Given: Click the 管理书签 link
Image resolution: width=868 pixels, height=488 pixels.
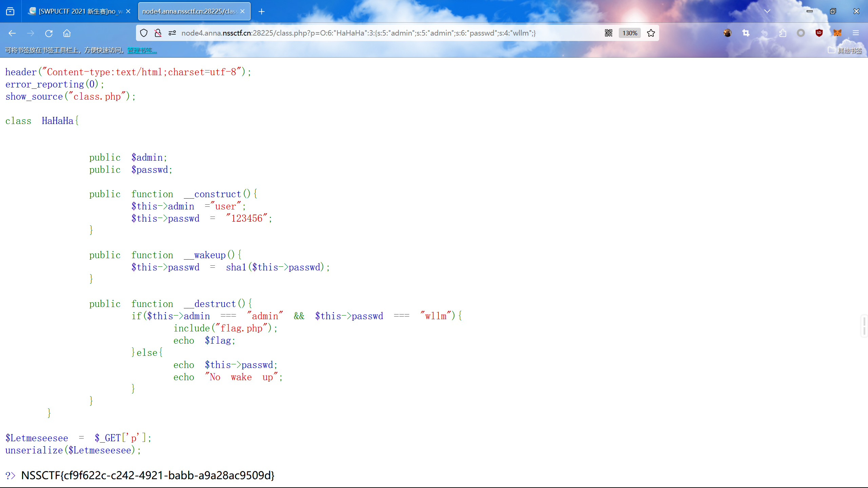Looking at the screenshot, I should (142, 50).
